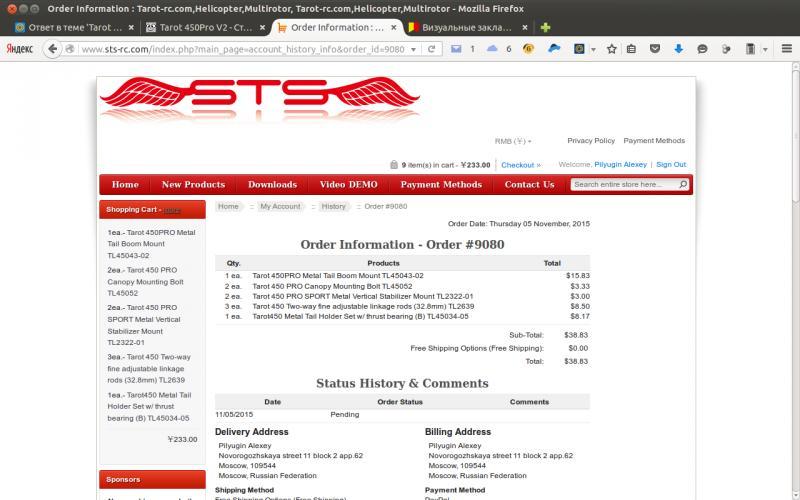Bookmark this page with the star icon
Screen dimensions: 800x500
pos(611,48)
